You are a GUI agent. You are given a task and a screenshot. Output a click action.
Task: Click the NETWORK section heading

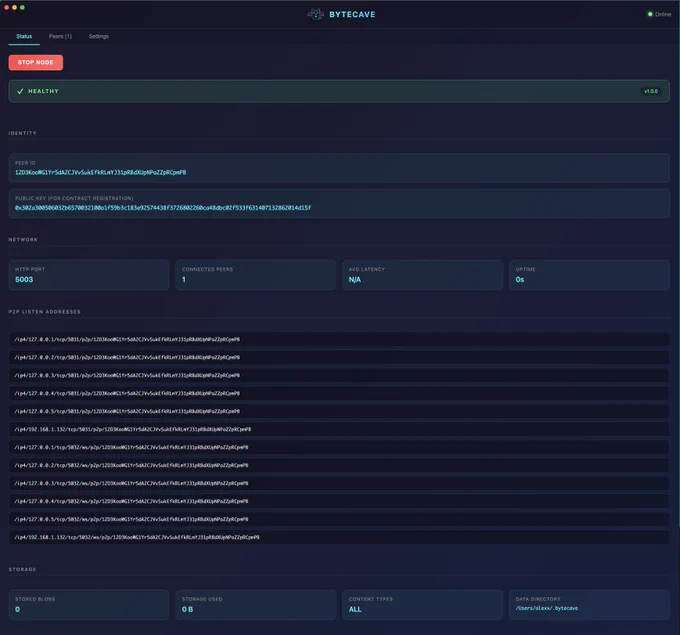pos(23,239)
